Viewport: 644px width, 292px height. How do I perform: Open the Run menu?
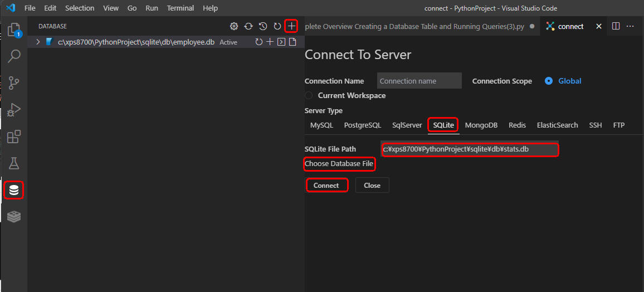(x=152, y=8)
